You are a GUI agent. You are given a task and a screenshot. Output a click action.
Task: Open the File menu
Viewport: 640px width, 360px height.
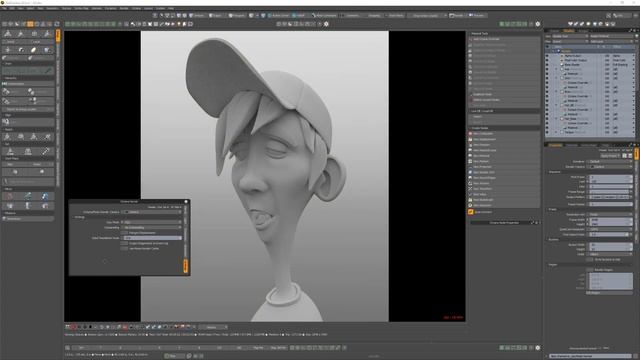click(x=3, y=8)
